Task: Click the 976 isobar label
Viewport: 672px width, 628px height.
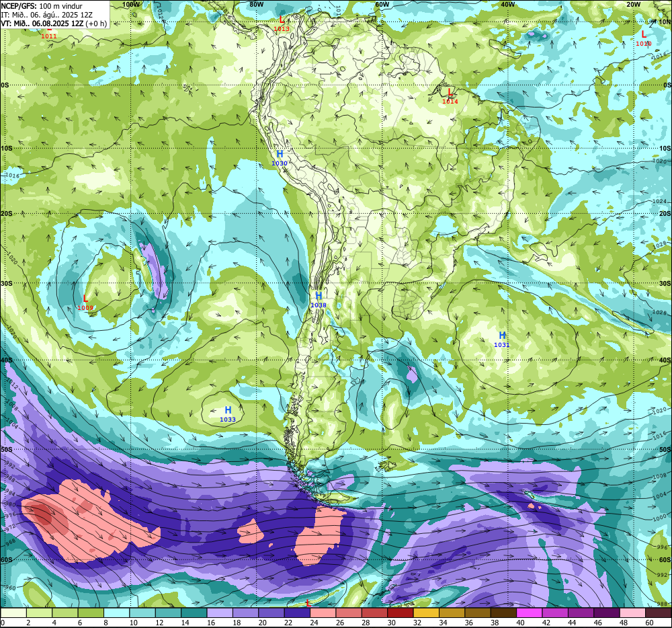Action: [x=10, y=515]
